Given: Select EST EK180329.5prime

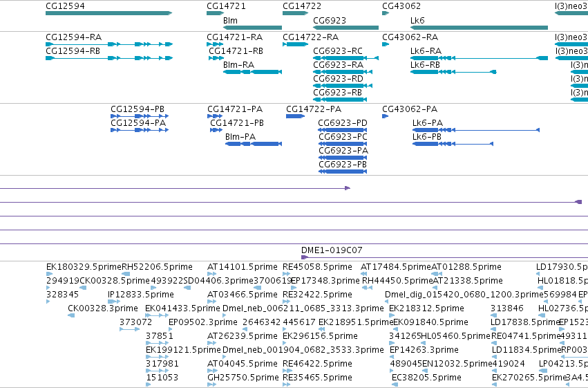Looking at the screenshot, I should (x=50, y=274).
